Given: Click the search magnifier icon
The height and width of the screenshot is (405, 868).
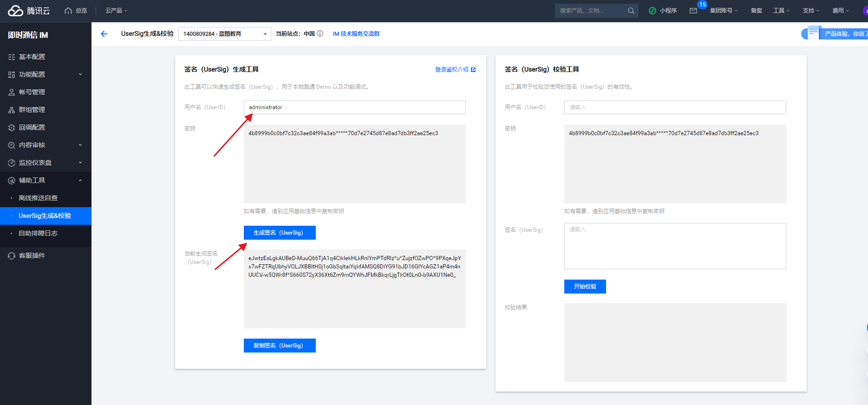Looking at the screenshot, I should click(x=631, y=11).
